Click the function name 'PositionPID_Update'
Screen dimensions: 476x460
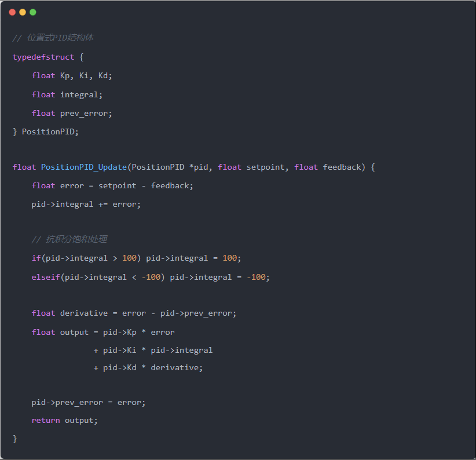(84, 167)
